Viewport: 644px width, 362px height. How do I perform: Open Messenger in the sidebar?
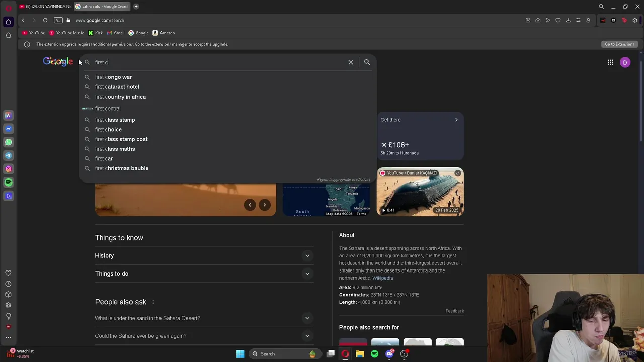tap(8, 129)
